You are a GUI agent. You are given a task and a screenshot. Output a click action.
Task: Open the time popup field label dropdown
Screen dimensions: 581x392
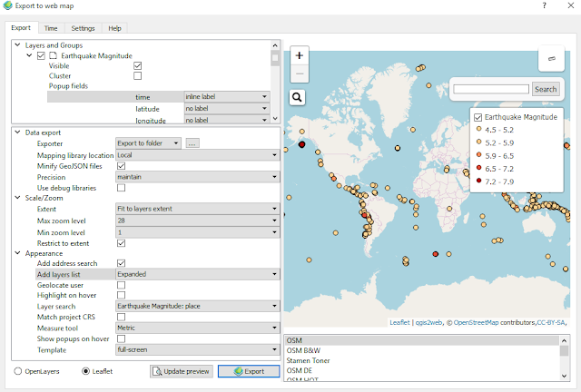click(x=227, y=97)
